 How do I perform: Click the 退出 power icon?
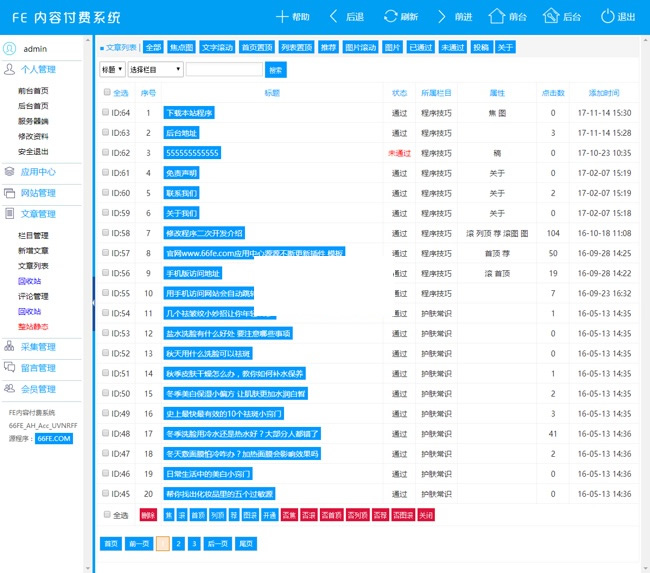coord(606,17)
